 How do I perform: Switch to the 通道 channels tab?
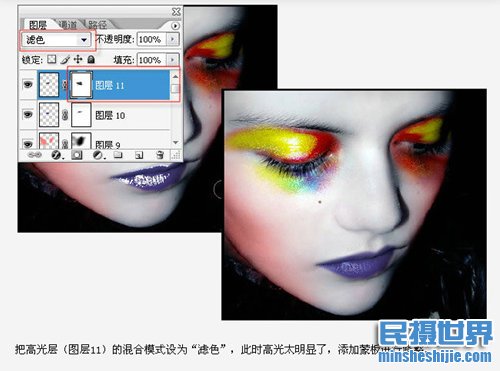pos(68,25)
